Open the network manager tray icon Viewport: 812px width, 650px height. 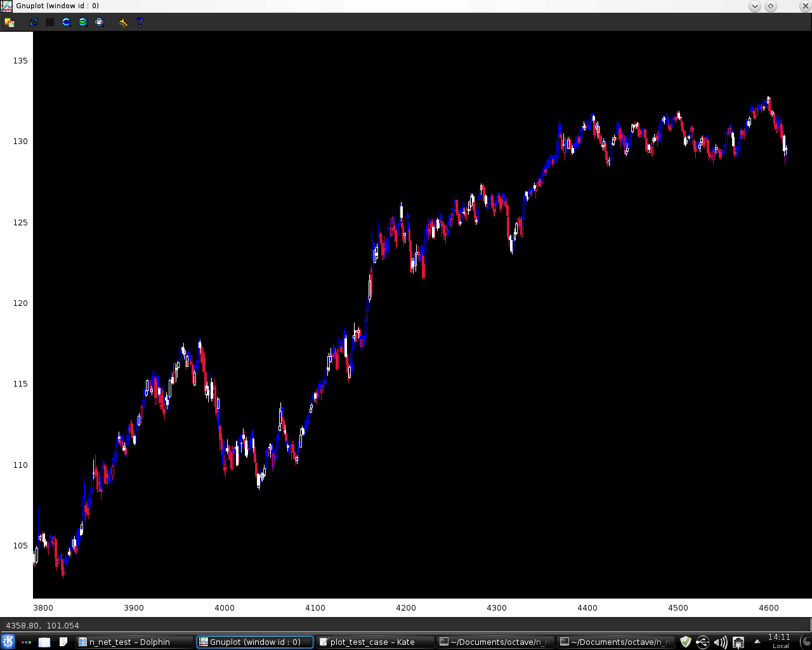click(738, 642)
